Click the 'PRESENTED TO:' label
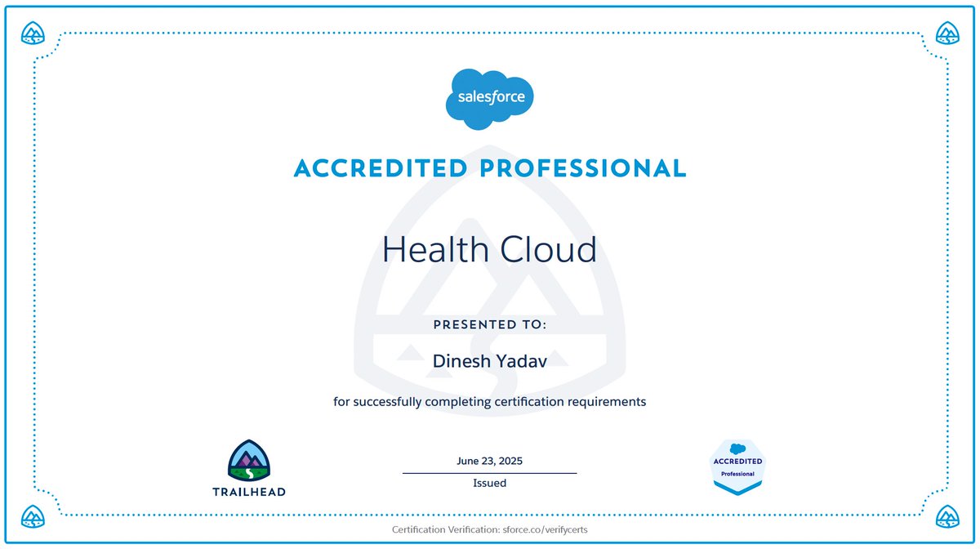 tap(490, 324)
